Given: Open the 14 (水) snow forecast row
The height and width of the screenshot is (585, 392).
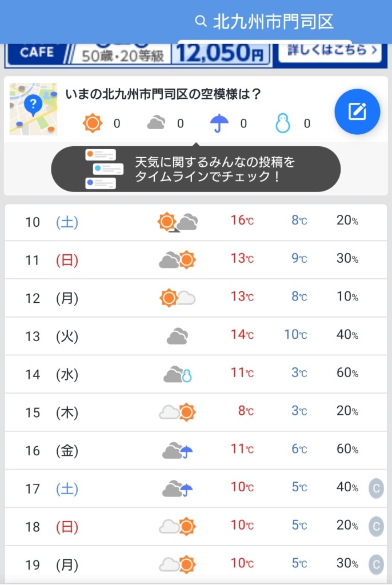Looking at the screenshot, I should (195, 374).
